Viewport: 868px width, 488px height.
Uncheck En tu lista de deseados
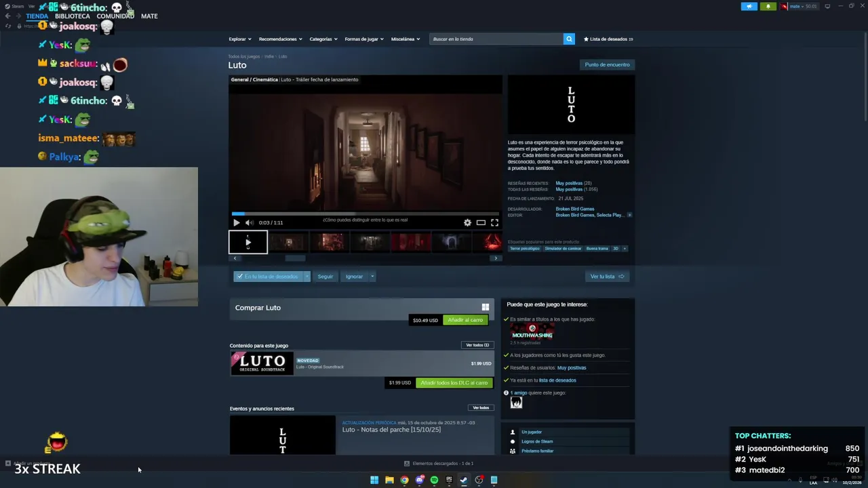(x=269, y=277)
